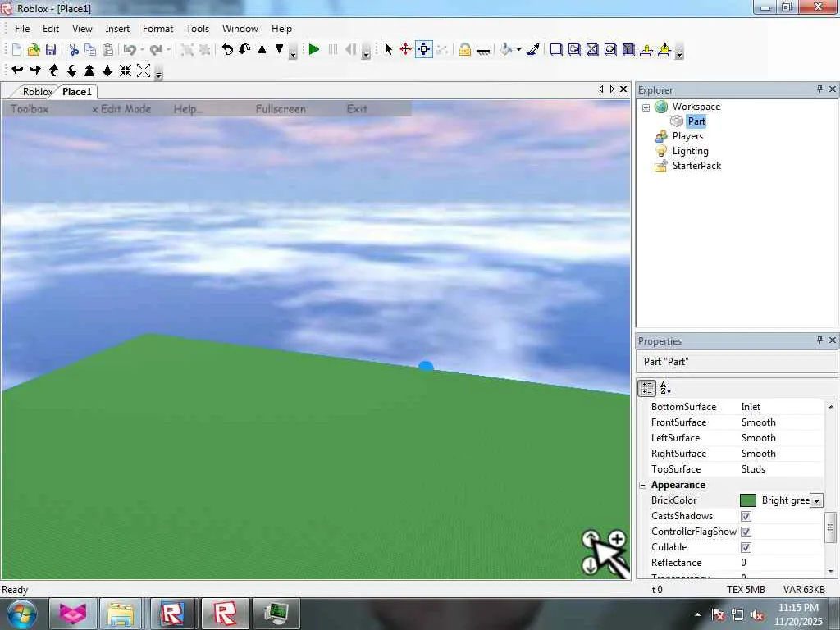The width and height of the screenshot is (840, 630).
Task: Open the View menu
Action: pyautogui.click(x=82, y=29)
